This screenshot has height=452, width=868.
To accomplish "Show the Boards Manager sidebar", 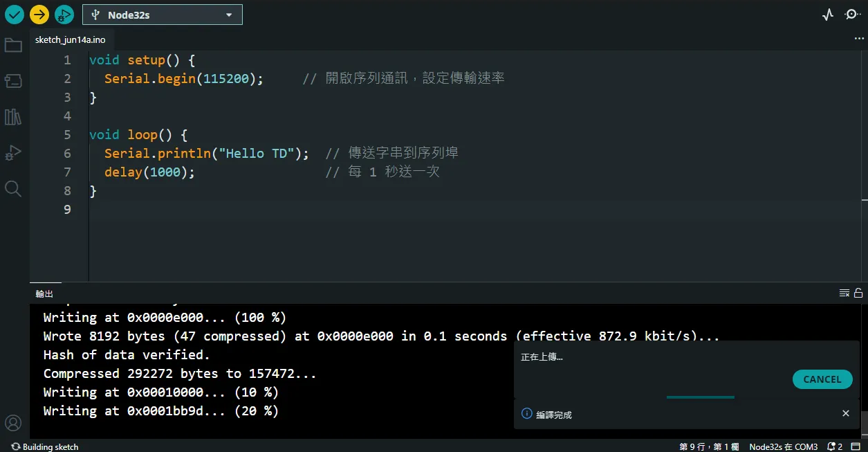I will click(x=13, y=81).
